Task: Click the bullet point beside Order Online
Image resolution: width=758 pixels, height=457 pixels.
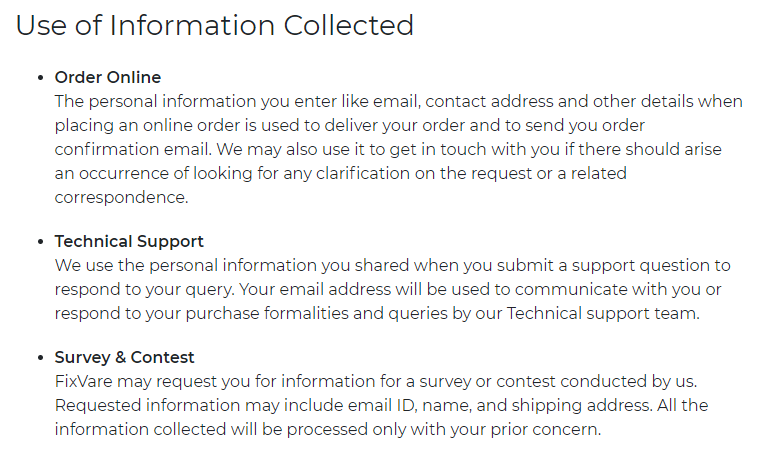Action: 41,77
